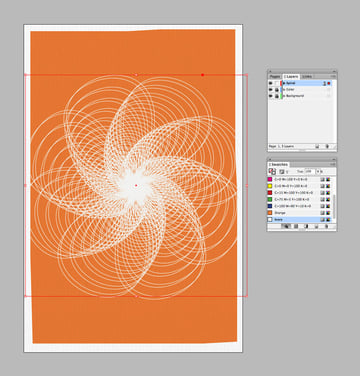Switch to the Pages tab

pos(275,77)
